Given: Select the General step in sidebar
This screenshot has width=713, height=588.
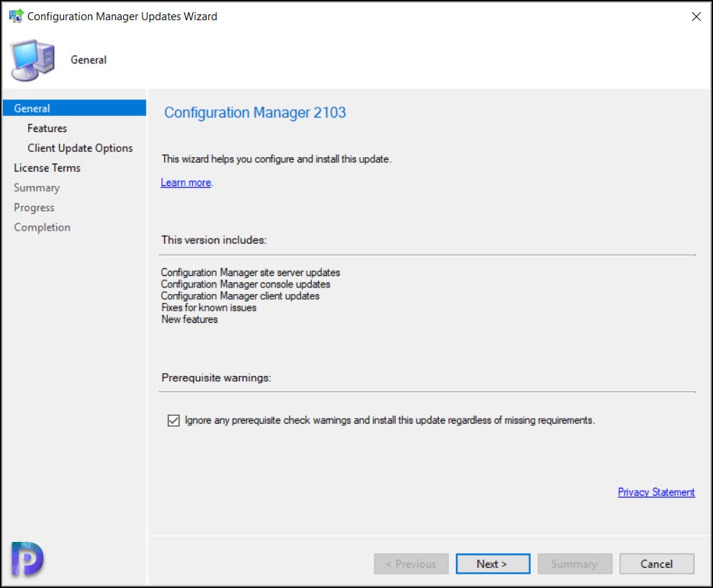Looking at the screenshot, I should [x=75, y=108].
